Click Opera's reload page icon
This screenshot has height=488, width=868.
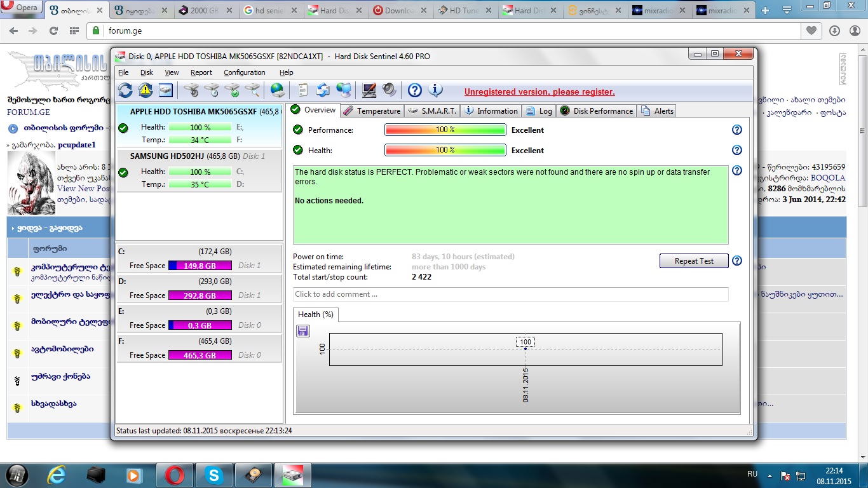(53, 30)
